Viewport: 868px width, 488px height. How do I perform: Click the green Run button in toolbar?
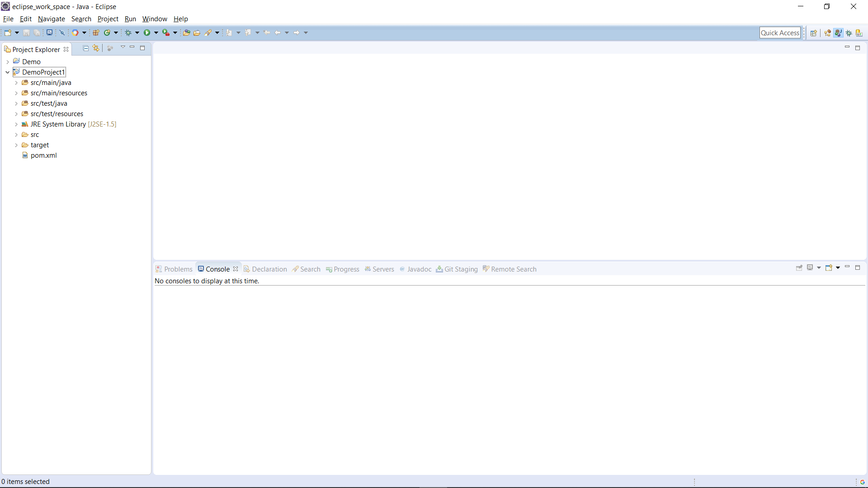147,33
